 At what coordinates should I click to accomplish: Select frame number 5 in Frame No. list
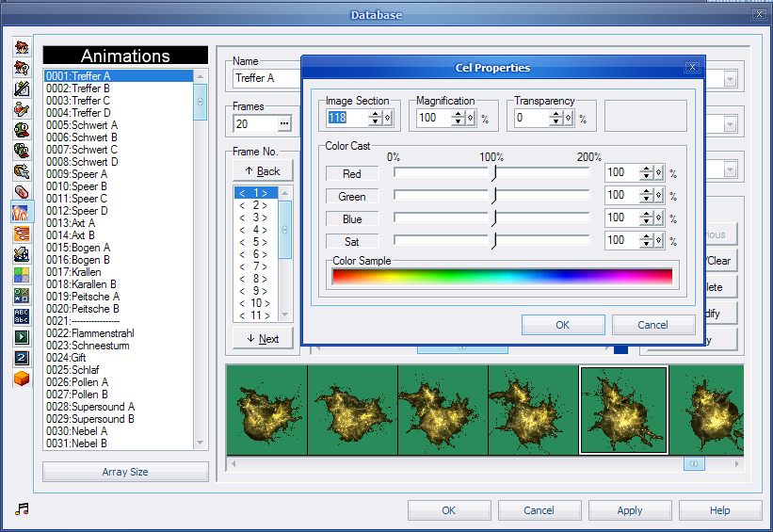254,242
